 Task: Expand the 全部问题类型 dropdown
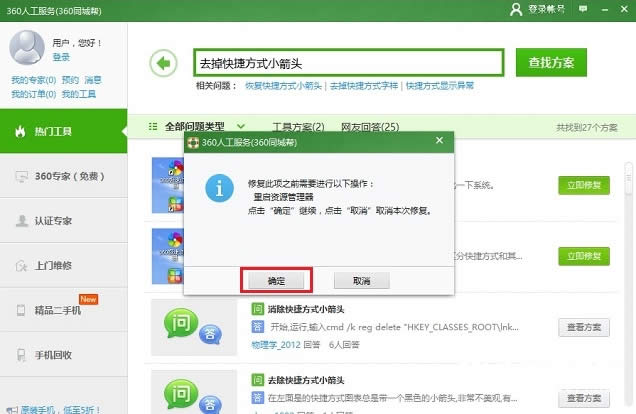(x=241, y=127)
